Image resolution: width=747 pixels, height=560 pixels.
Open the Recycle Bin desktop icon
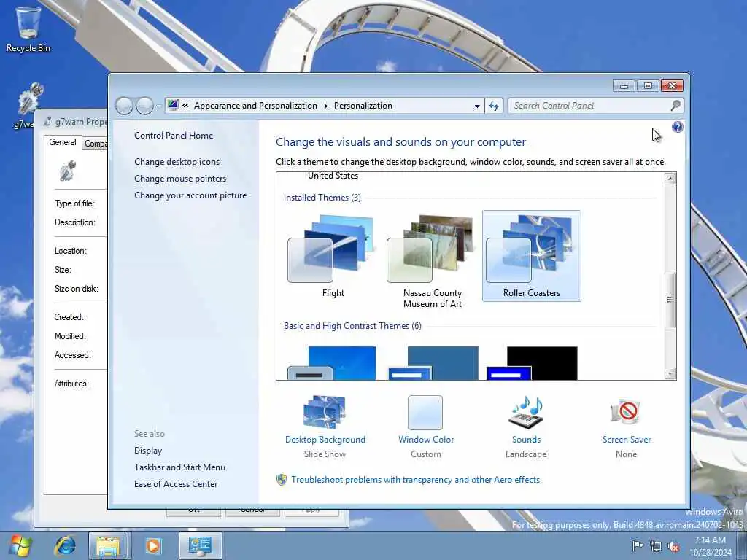[x=28, y=28]
